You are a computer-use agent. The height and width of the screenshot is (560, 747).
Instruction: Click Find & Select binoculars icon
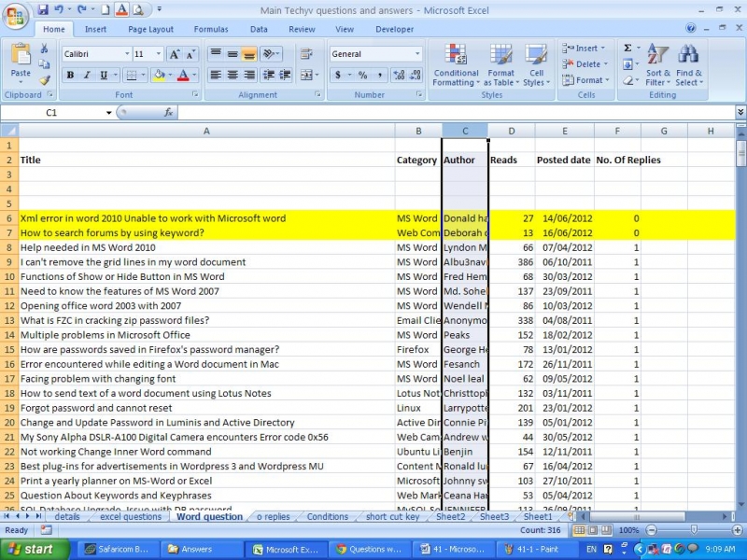click(690, 65)
